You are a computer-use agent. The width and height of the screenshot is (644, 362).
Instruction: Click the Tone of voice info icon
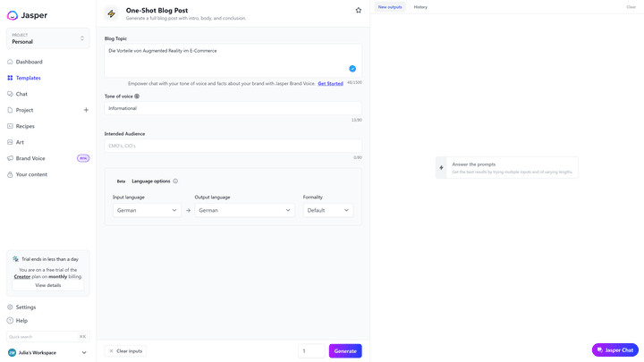(x=137, y=97)
